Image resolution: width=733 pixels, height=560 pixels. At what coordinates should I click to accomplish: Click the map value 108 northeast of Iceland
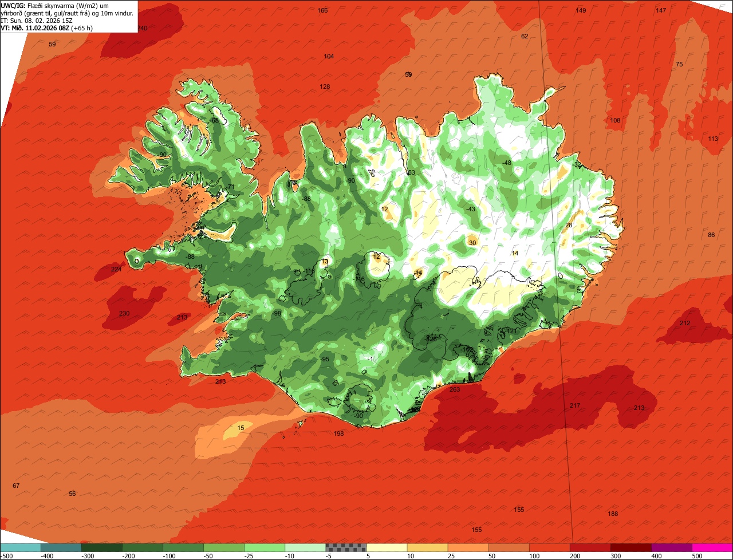(x=615, y=120)
